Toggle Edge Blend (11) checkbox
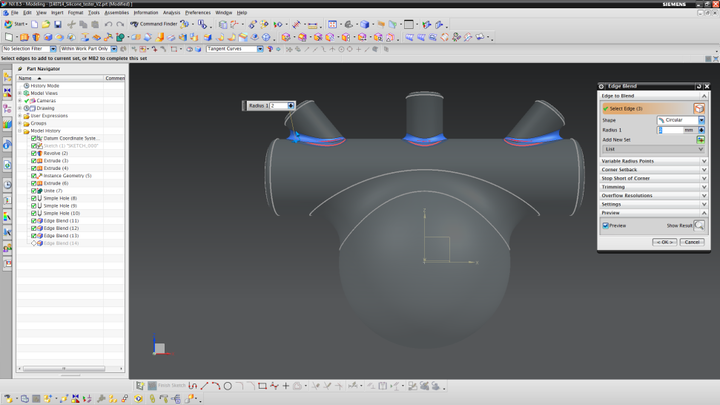720x405 pixels. click(34, 221)
